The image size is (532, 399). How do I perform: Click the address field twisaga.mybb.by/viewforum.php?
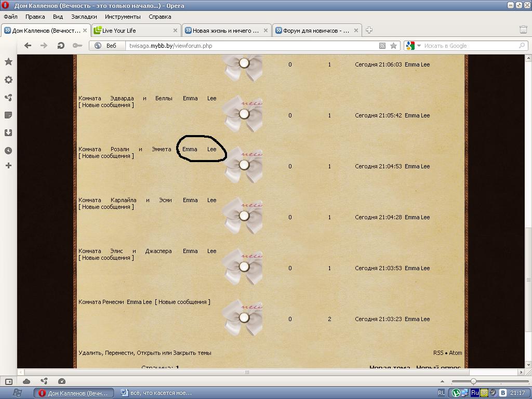pyautogui.click(x=251, y=46)
